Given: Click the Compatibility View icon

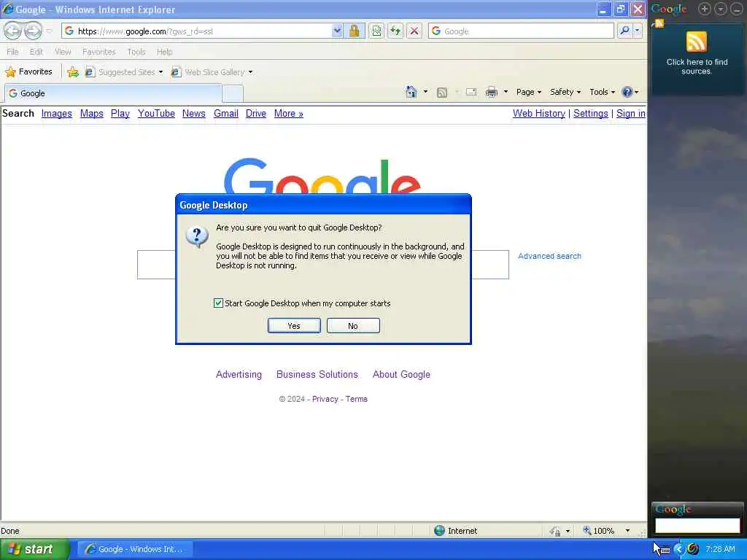Looking at the screenshot, I should point(376,31).
